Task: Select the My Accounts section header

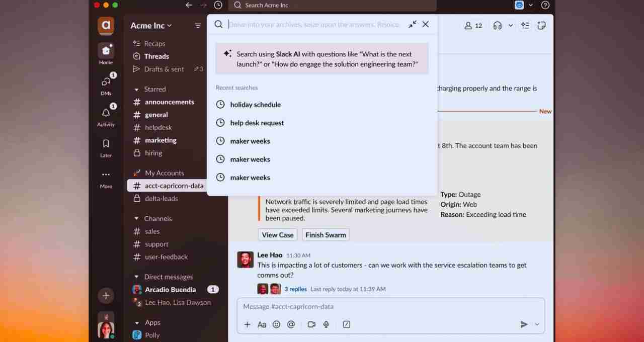Action: point(164,173)
